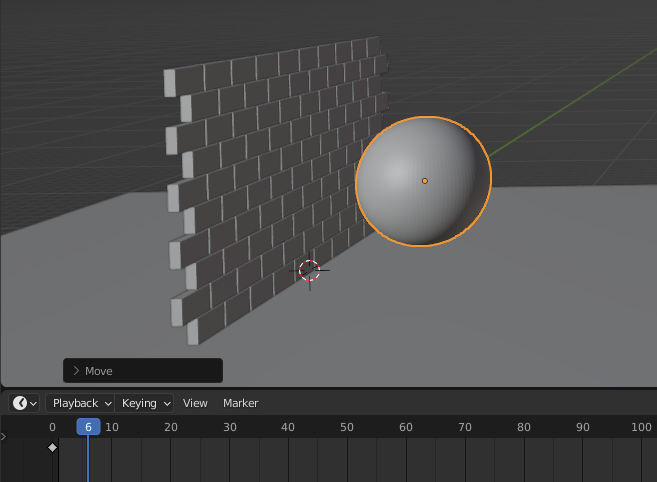Open the Marker menu
The image size is (657, 482).
[x=241, y=403]
